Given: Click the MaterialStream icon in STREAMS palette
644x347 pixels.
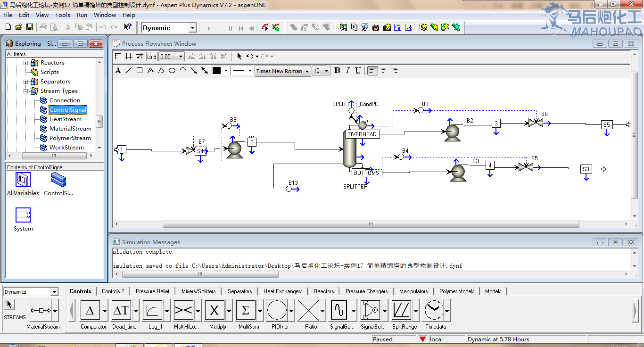Looking at the screenshot, I should (41, 311).
